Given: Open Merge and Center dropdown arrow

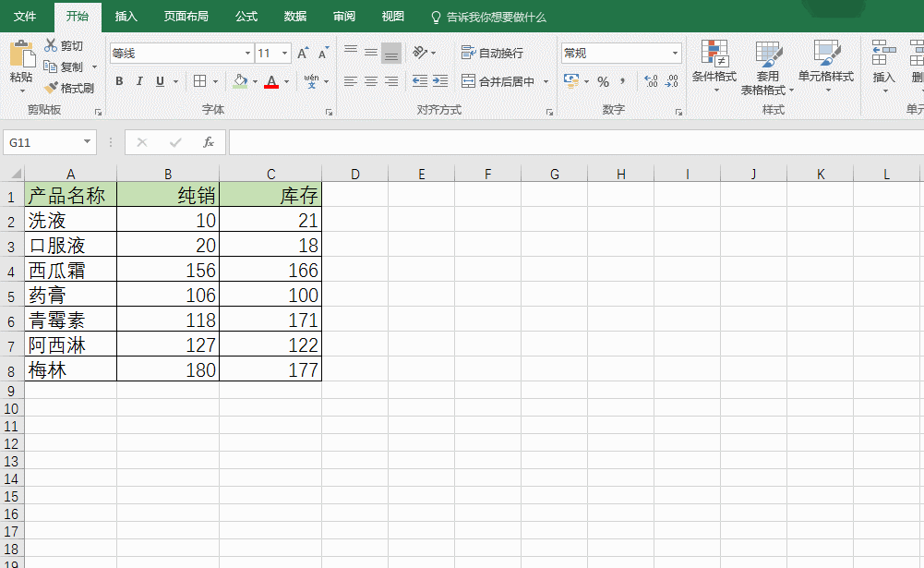Looking at the screenshot, I should coord(546,81).
